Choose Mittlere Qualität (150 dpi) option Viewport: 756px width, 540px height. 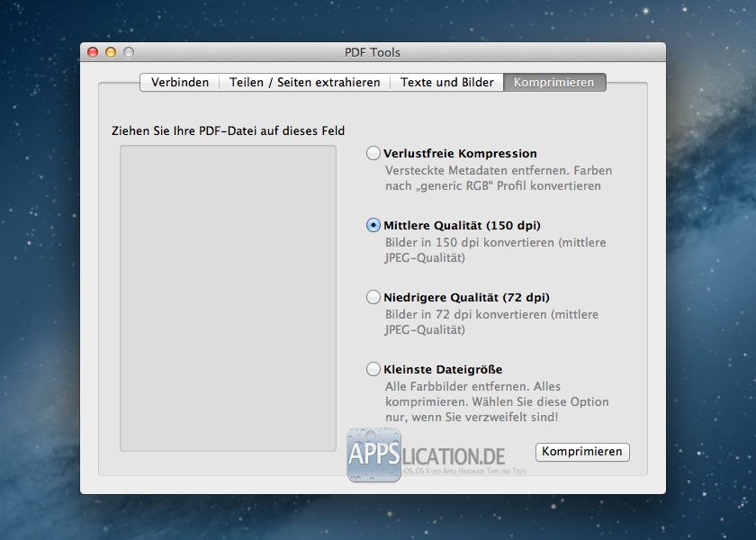tap(373, 225)
